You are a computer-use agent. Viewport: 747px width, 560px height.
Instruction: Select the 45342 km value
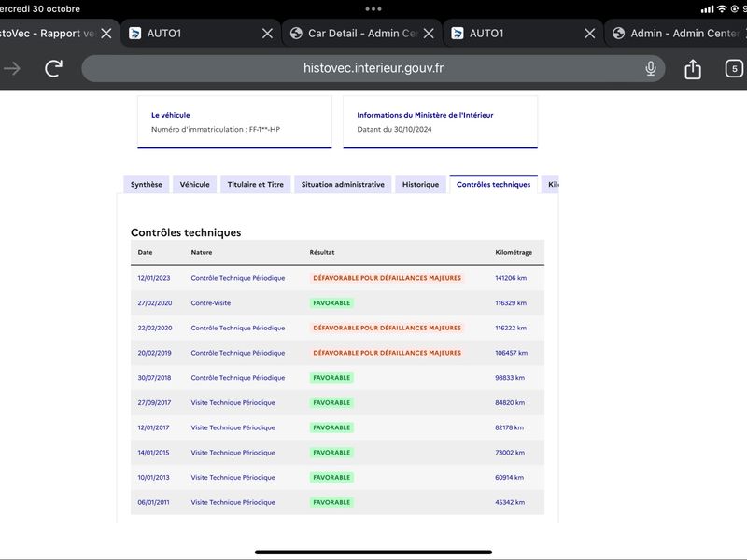510,502
